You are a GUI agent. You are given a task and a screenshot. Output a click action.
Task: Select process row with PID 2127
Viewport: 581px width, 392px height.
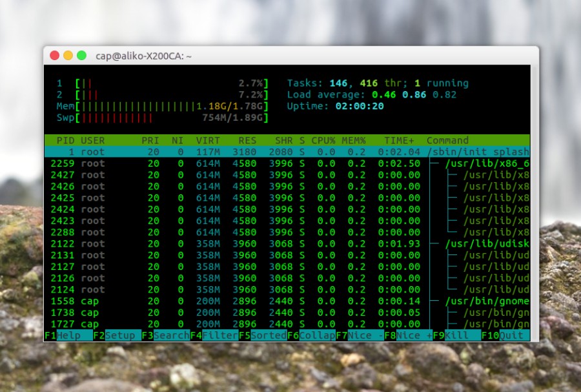287,267
